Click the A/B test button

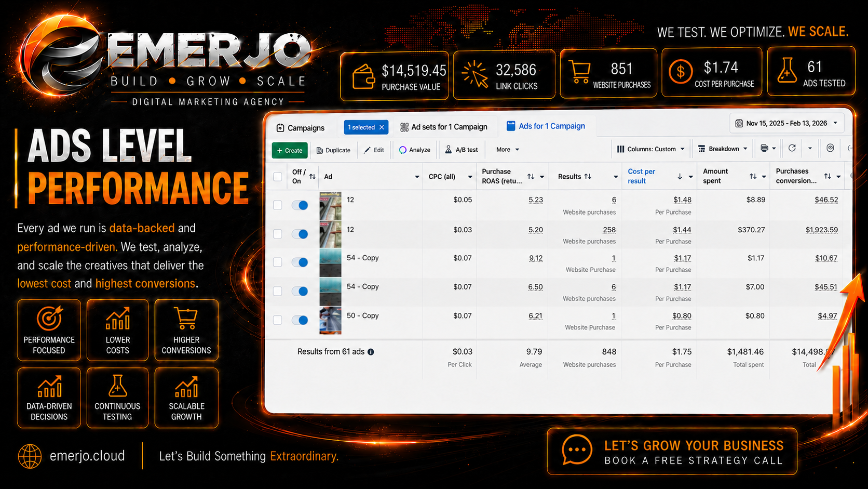[x=462, y=150]
